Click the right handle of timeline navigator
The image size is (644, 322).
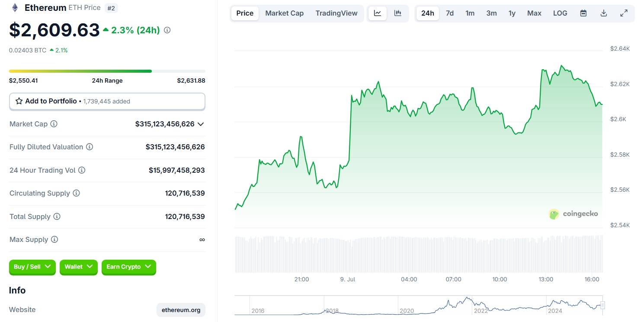click(602, 306)
